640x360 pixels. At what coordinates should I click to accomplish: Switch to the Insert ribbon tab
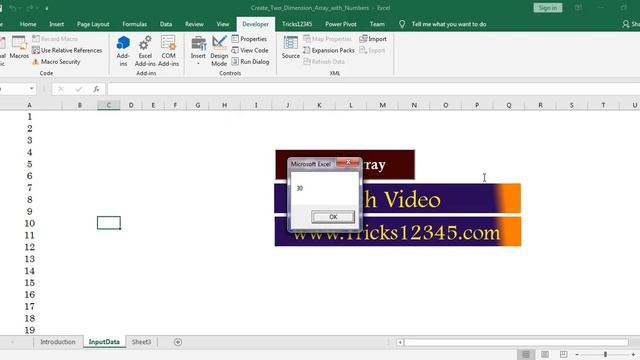[x=56, y=24]
